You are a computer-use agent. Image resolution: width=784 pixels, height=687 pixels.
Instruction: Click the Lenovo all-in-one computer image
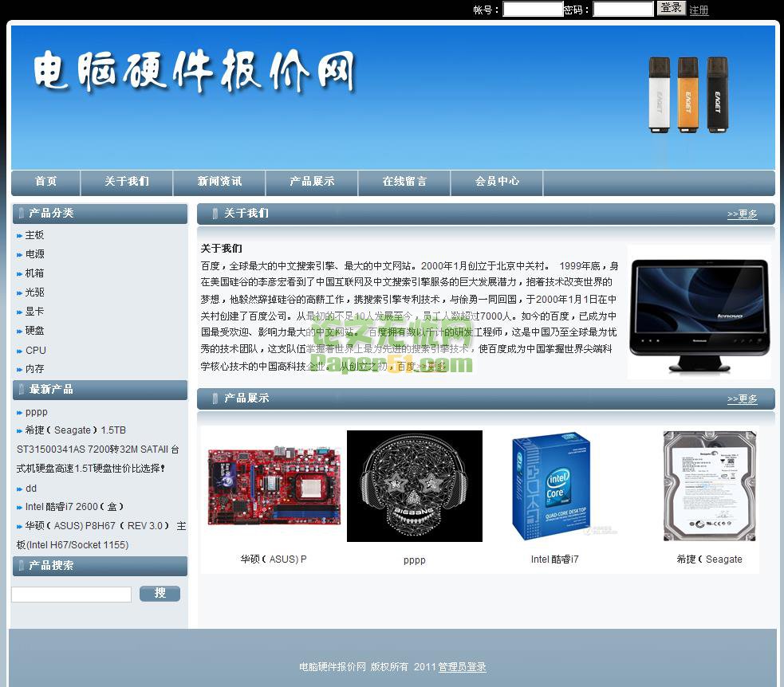pos(699,312)
